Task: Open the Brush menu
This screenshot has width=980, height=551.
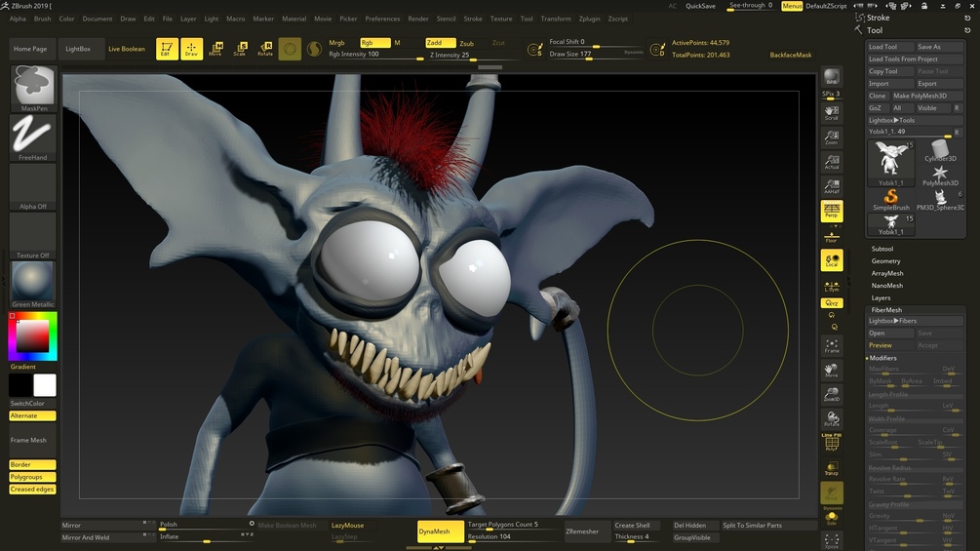Action: 43,19
